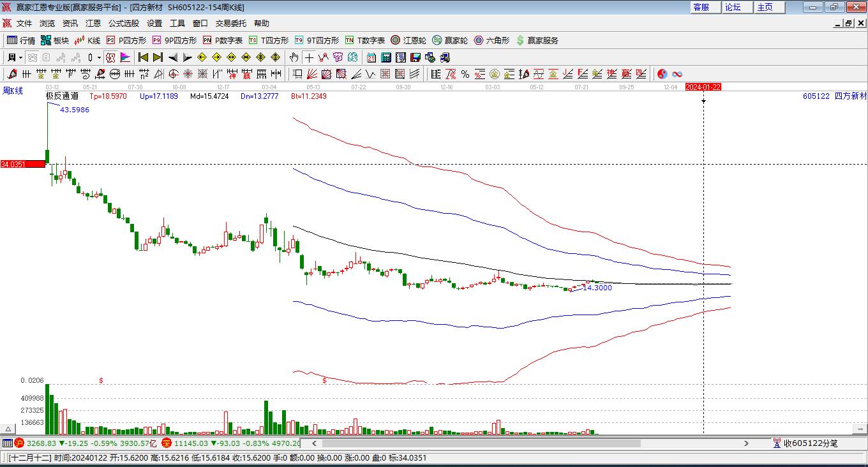The image size is (868, 467).
Task: Open the 窗口 menu
Action: click(200, 24)
